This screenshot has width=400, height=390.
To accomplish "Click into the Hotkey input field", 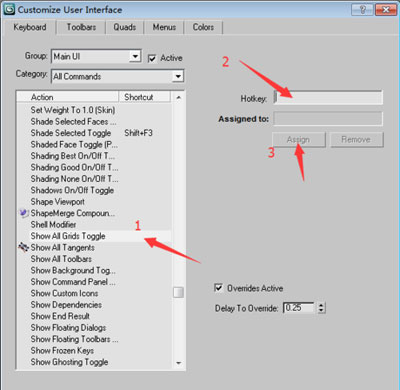I will (328, 98).
